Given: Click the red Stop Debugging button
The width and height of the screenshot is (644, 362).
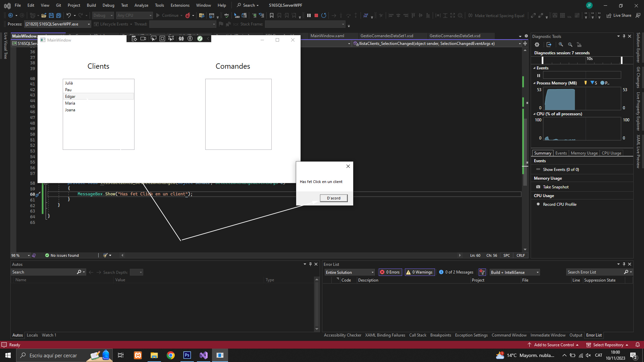Looking at the screenshot, I should click(x=316, y=15).
